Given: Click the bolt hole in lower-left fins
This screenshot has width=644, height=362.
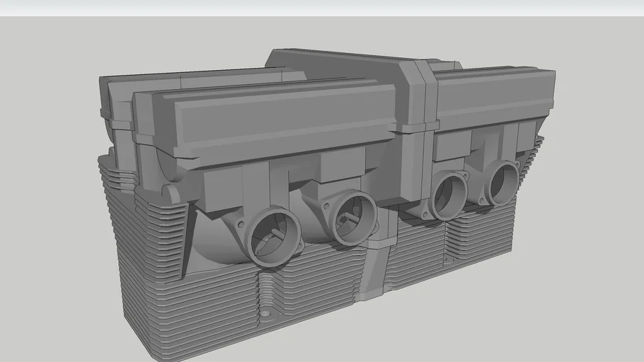Looking at the screenshot, I should (265, 312).
